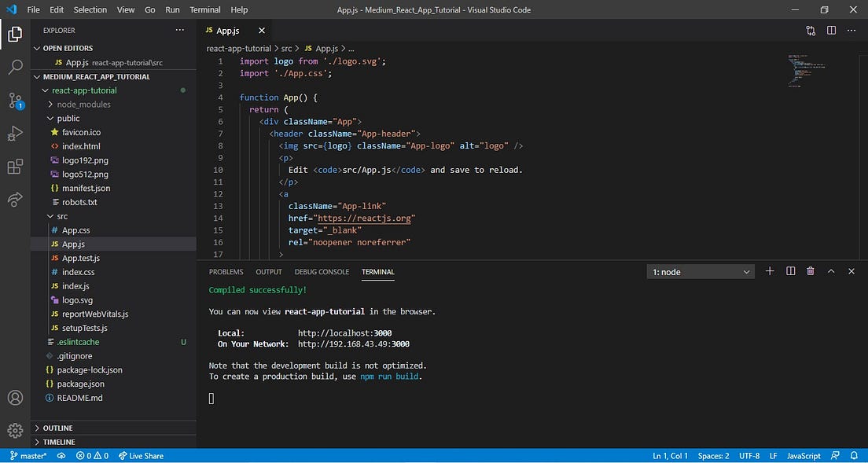Switch to the PROBLEMS tab
This screenshot has width=868, height=463.
coord(226,271)
